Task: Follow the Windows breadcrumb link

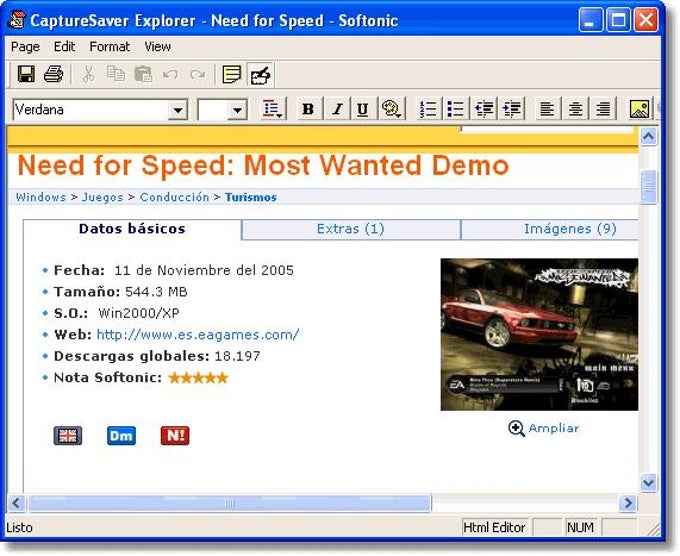Action: click(41, 197)
